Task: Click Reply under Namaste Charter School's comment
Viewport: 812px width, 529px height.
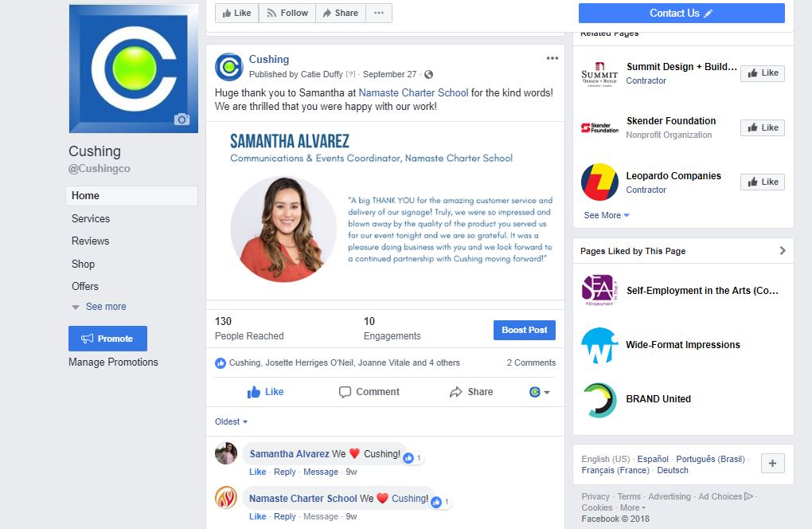Action: (285, 516)
